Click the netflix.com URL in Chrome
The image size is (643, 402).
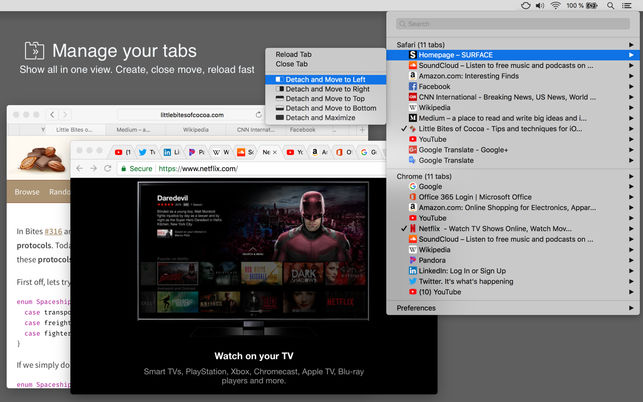click(x=198, y=169)
